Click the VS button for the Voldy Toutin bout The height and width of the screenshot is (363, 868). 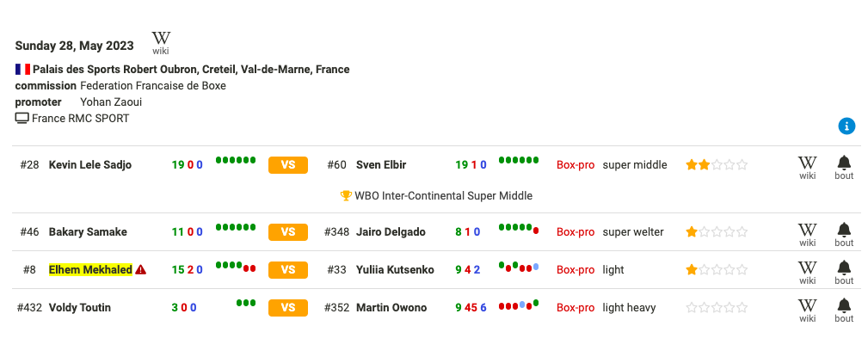coord(288,308)
